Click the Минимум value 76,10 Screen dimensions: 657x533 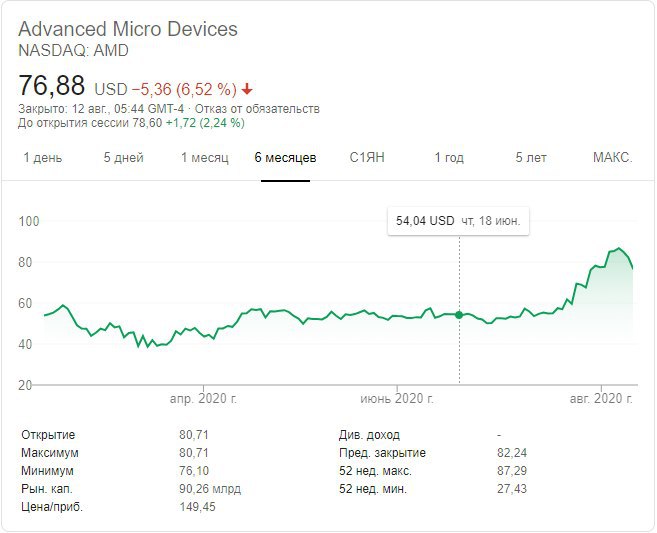(194, 471)
